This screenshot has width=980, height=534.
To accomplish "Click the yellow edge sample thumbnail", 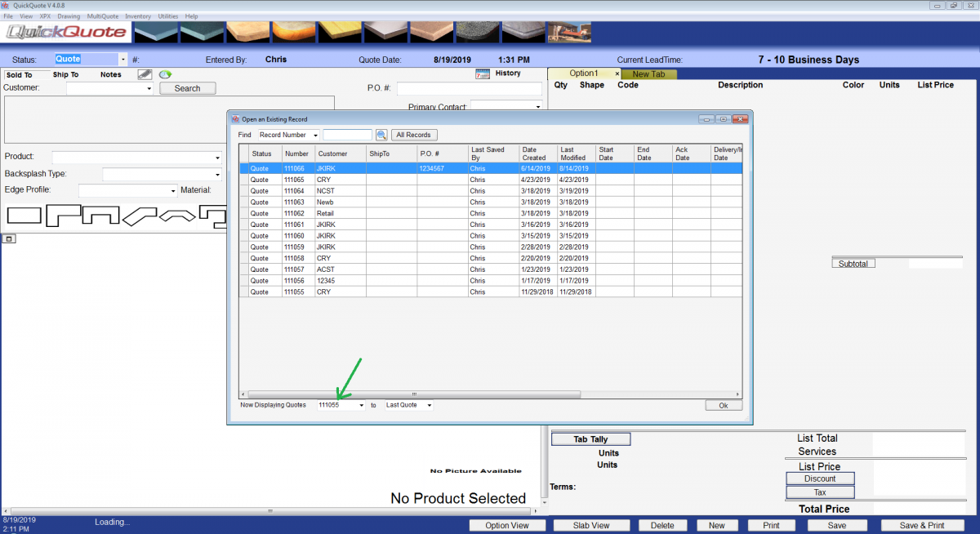I will [x=341, y=32].
